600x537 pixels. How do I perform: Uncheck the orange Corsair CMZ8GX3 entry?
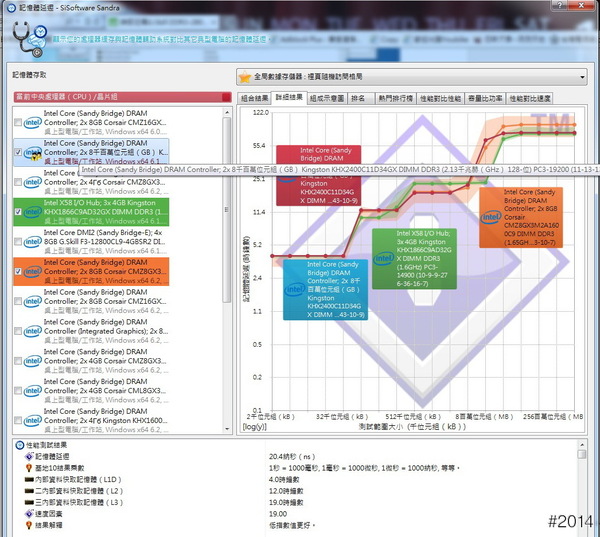pyautogui.click(x=18, y=271)
